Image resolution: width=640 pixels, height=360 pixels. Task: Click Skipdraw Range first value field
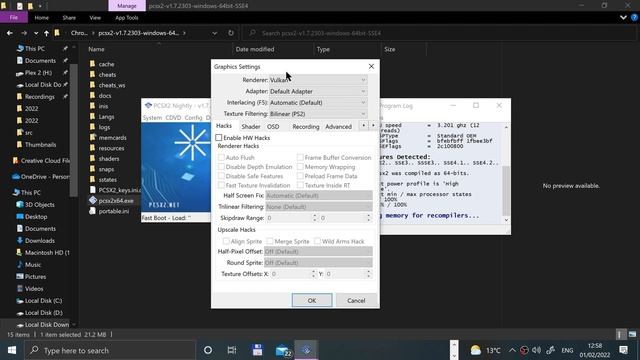pos(289,218)
